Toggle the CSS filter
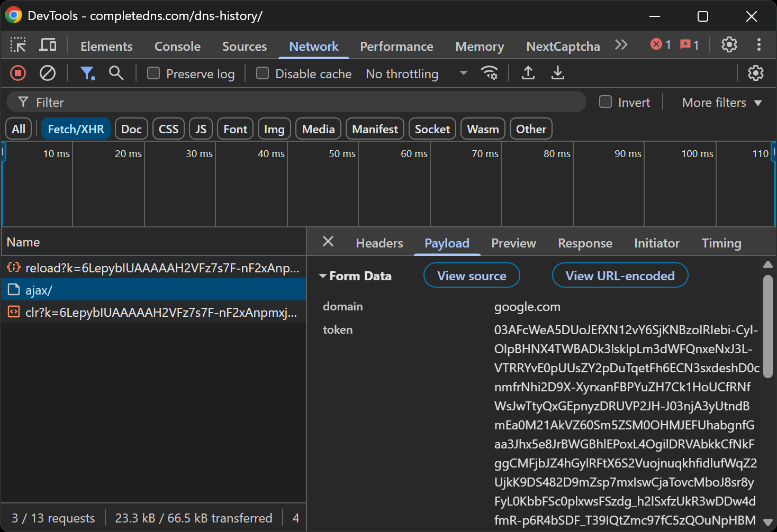777x532 pixels. 169,129
